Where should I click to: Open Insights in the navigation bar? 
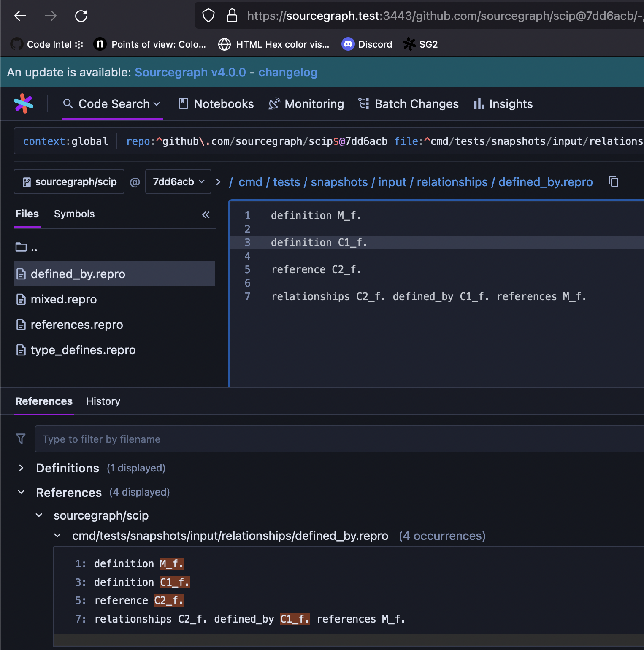tap(503, 104)
